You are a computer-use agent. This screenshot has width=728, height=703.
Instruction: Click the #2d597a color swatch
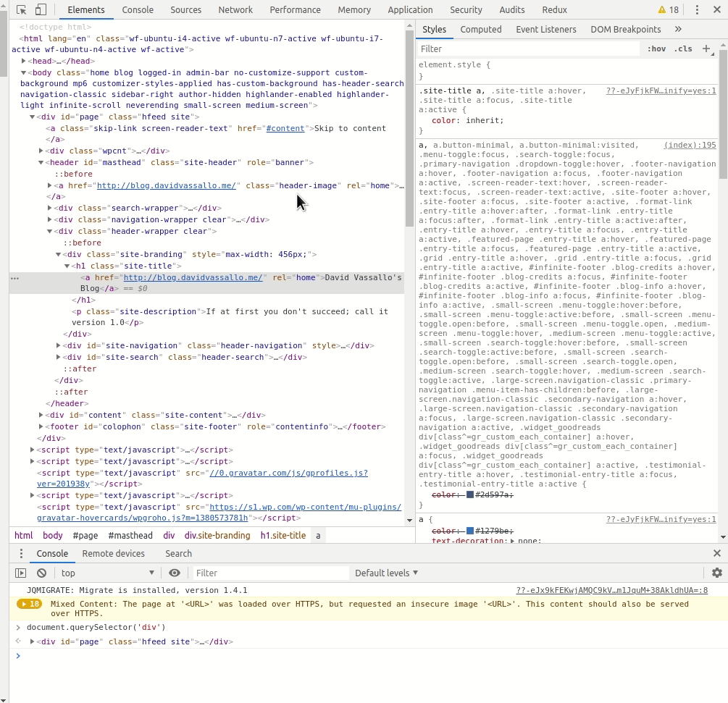click(x=470, y=494)
